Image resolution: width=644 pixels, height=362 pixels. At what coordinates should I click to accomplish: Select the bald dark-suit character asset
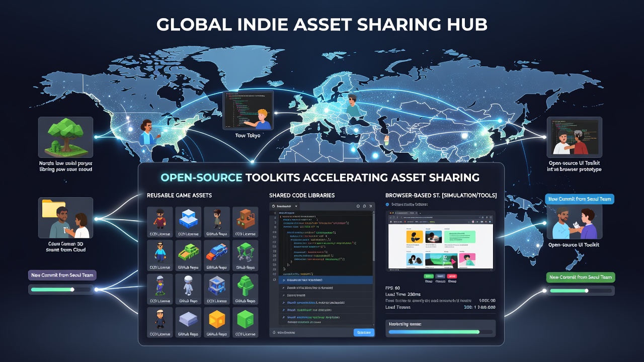pyautogui.click(x=159, y=322)
